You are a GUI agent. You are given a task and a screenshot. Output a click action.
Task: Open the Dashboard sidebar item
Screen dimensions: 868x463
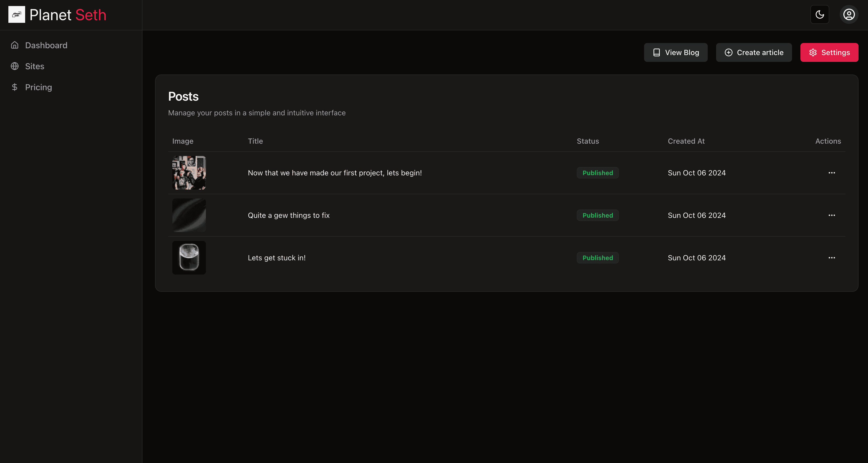pos(46,45)
